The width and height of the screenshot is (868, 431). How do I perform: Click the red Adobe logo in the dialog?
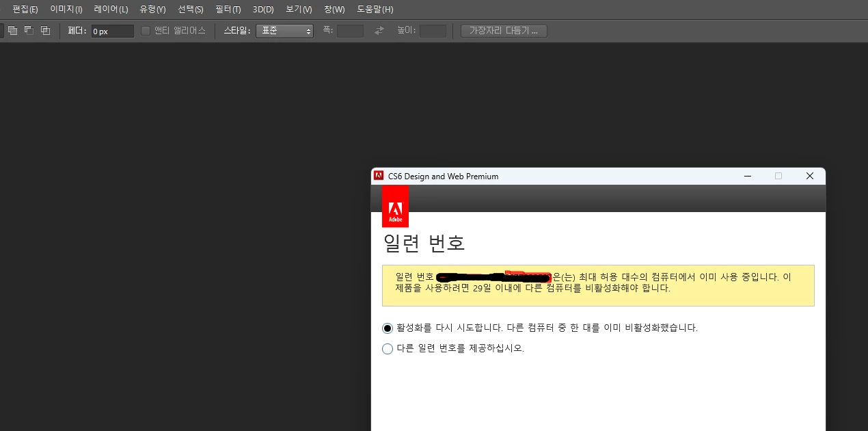(395, 206)
